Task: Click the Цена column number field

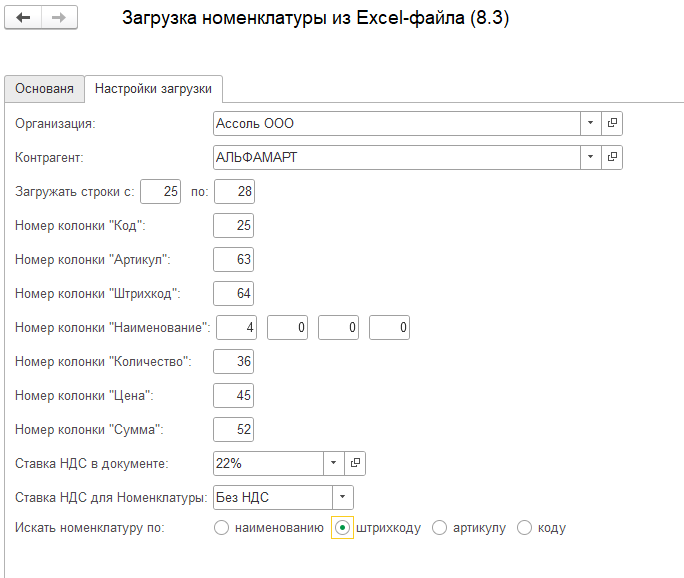Action: (x=233, y=396)
